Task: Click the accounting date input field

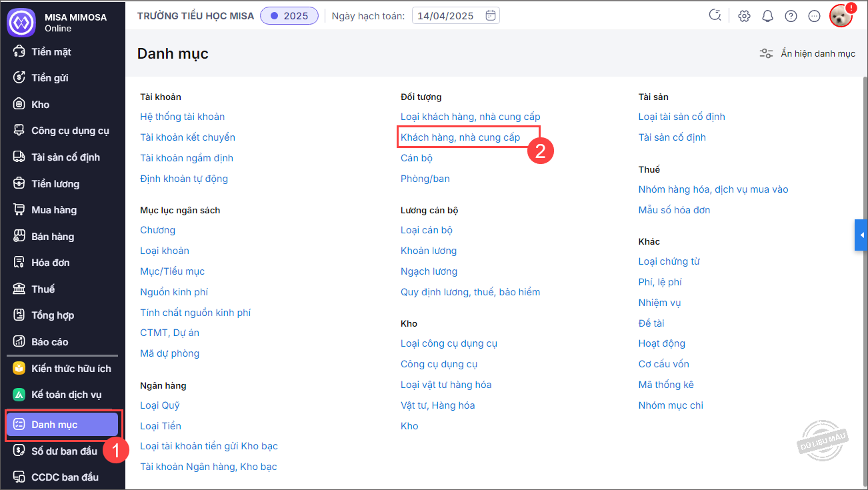Action: click(x=448, y=16)
